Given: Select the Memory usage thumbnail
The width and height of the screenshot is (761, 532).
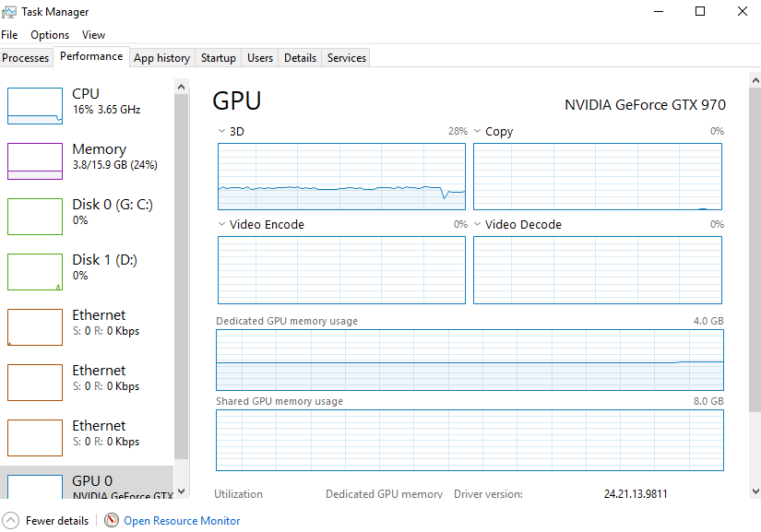Looking at the screenshot, I should click(35, 161).
